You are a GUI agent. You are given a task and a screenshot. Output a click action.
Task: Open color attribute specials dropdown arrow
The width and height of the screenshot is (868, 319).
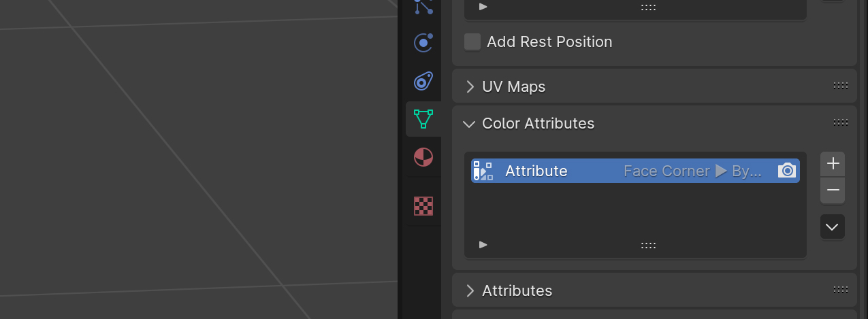point(833,227)
